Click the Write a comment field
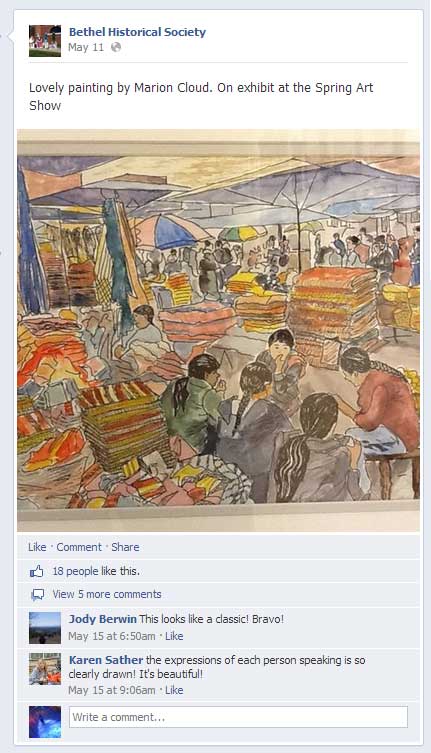The width and height of the screenshot is (431, 753). coord(238,717)
